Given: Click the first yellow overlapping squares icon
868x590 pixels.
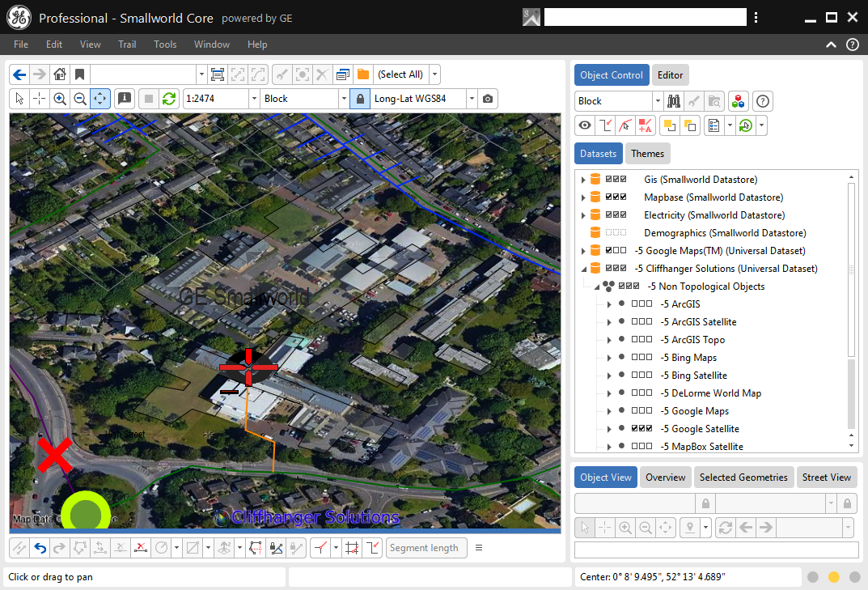Looking at the screenshot, I should 669,125.
